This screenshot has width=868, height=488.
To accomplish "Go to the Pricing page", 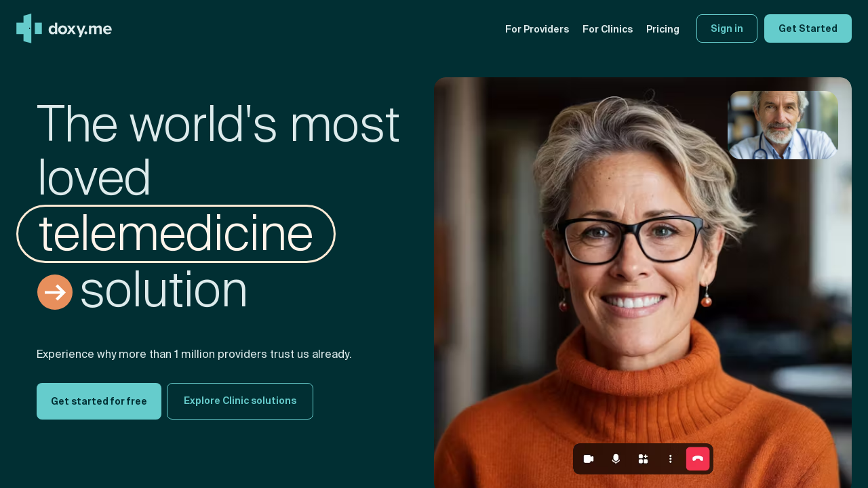I will click(x=663, y=28).
